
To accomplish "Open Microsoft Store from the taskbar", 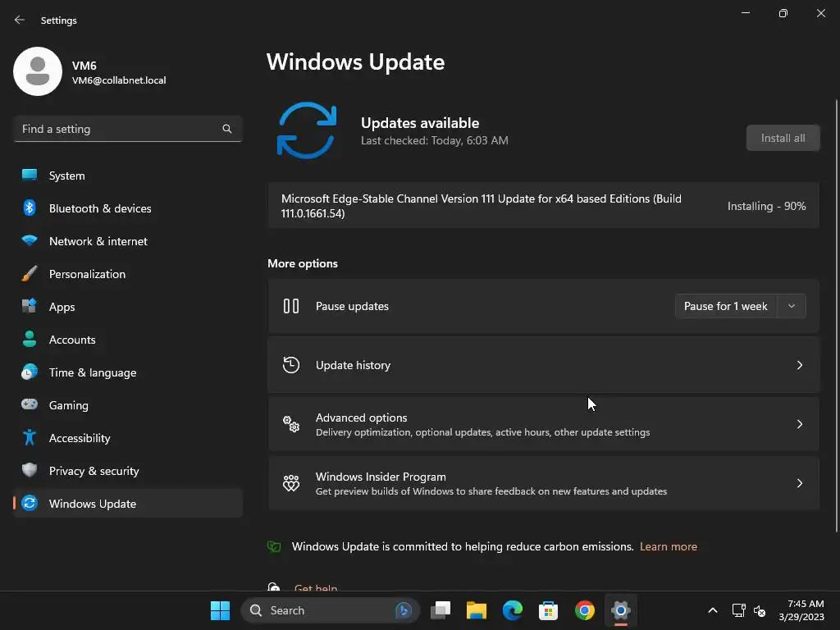I will pyautogui.click(x=548, y=610).
